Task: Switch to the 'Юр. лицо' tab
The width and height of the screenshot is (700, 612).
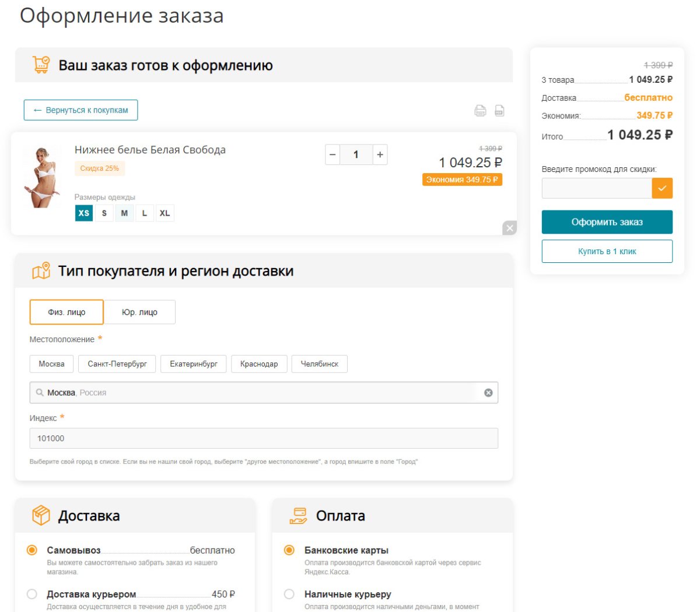Action: tap(140, 312)
